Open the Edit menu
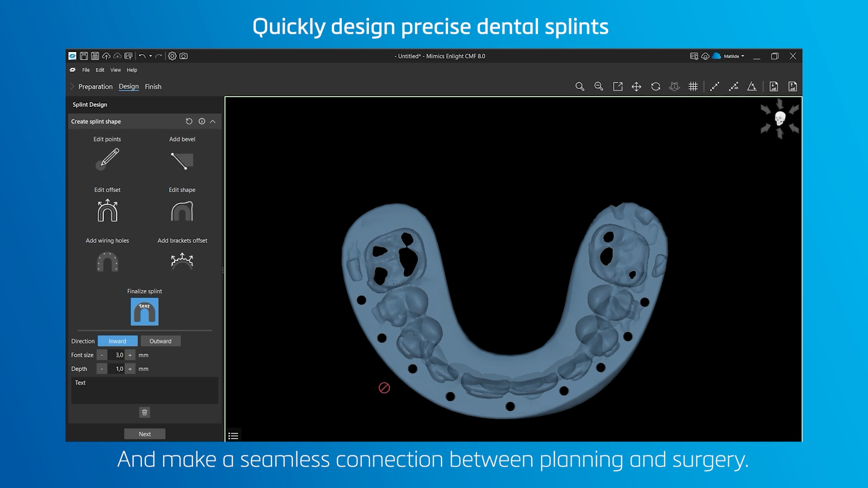Image resolution: width=868 pixels, height=488 pixels. pos(100,70)
